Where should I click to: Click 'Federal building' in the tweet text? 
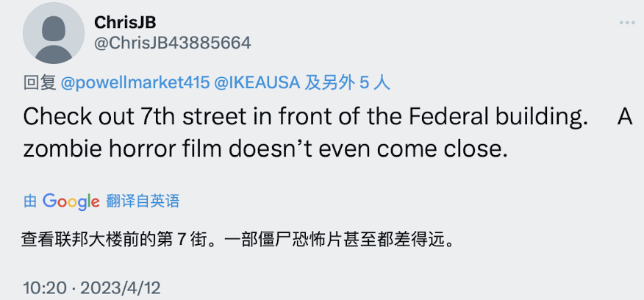pos(507,118)
